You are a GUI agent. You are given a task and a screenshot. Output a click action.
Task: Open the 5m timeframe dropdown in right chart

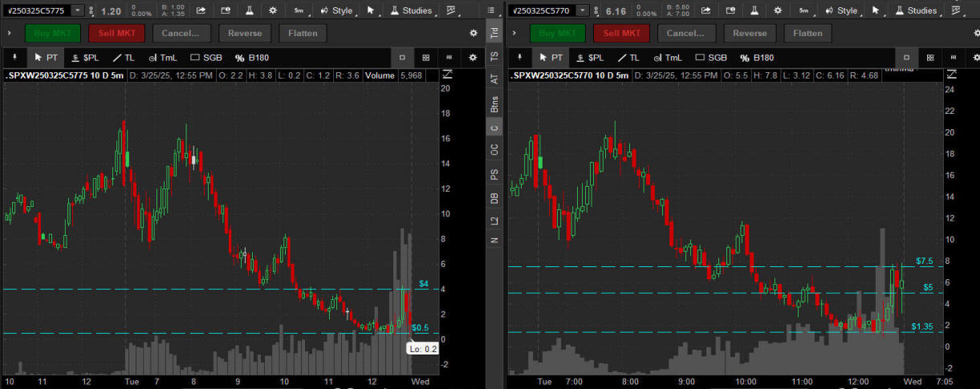point(803,10)
